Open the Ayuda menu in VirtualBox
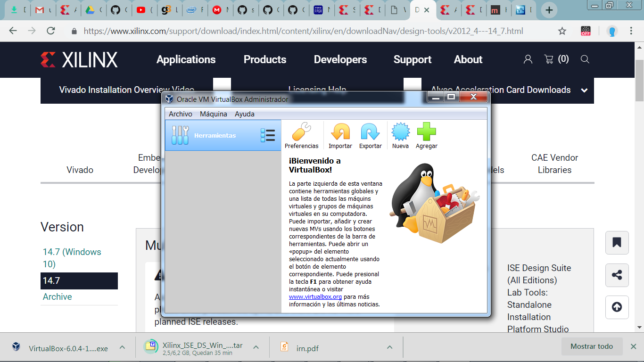The height and width of the screenshot is (362, 644). tap(245, 114)
